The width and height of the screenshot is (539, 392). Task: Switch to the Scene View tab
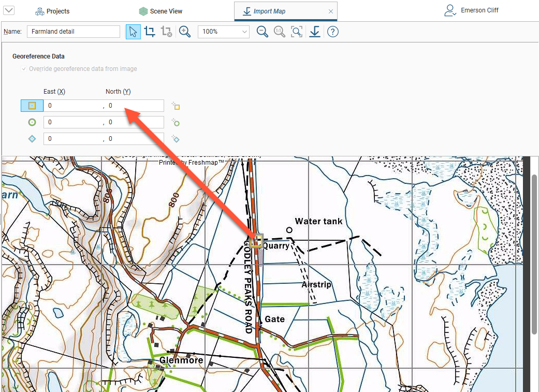(x=161, y=11)
